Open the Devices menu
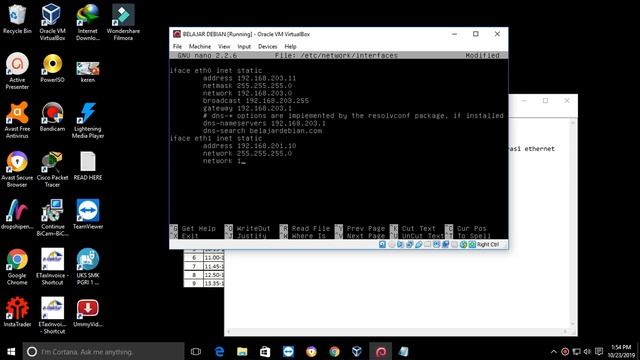The height and width of the screenshot is (360, 640). click(x=267, y=47)
